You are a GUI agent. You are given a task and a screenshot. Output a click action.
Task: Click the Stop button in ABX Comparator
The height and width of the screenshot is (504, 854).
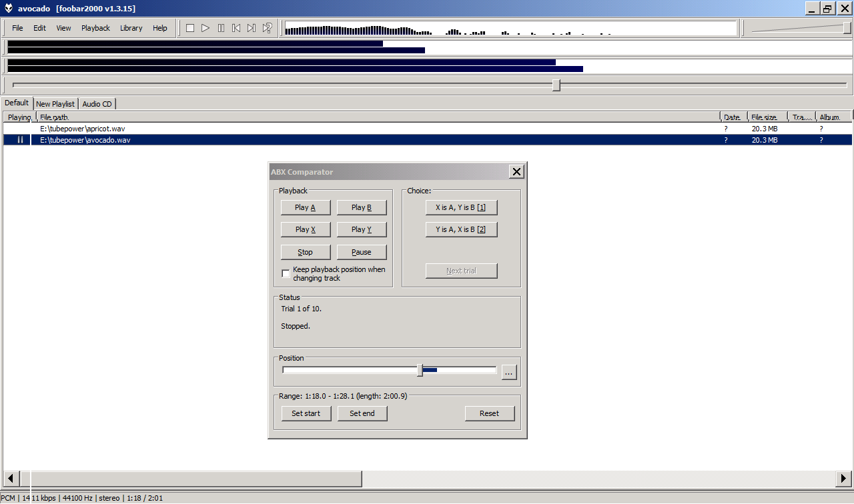[305, 252]
